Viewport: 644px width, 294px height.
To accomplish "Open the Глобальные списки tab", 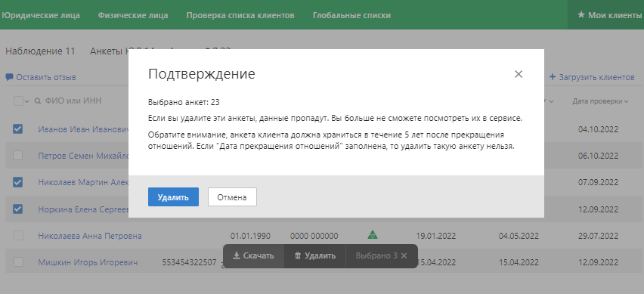I will pos(351,15).
